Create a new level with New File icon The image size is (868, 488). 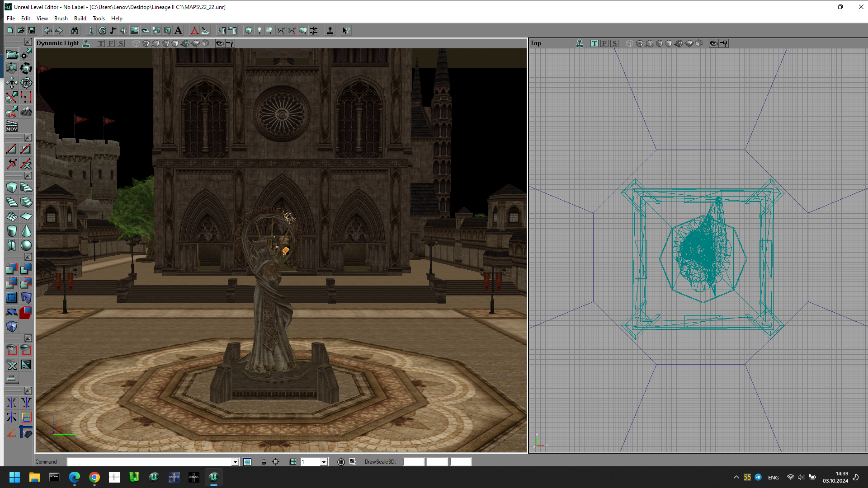coord(10,30)
